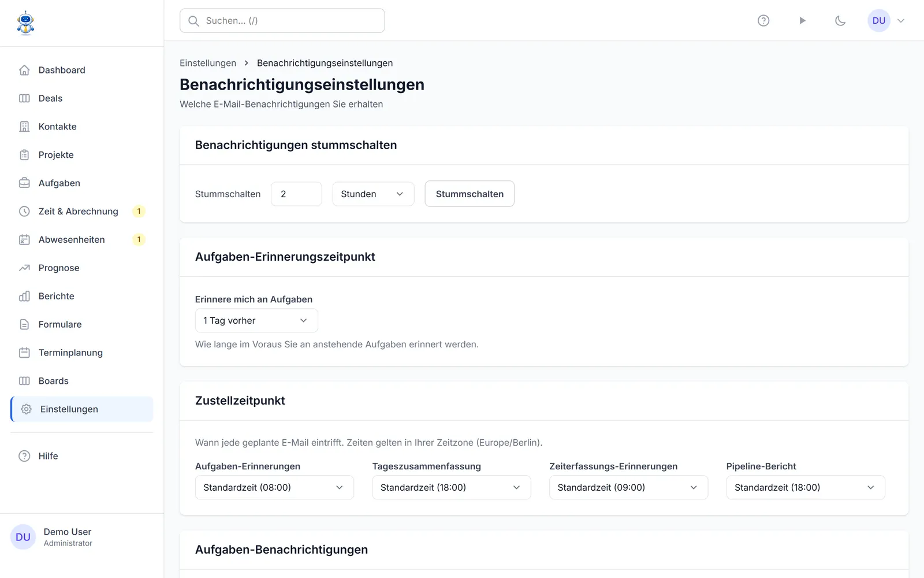The width and height of the screenshot is (924, 578).
Task: Click the Terminplanung calendar icon
Action: tap(24, 353)
